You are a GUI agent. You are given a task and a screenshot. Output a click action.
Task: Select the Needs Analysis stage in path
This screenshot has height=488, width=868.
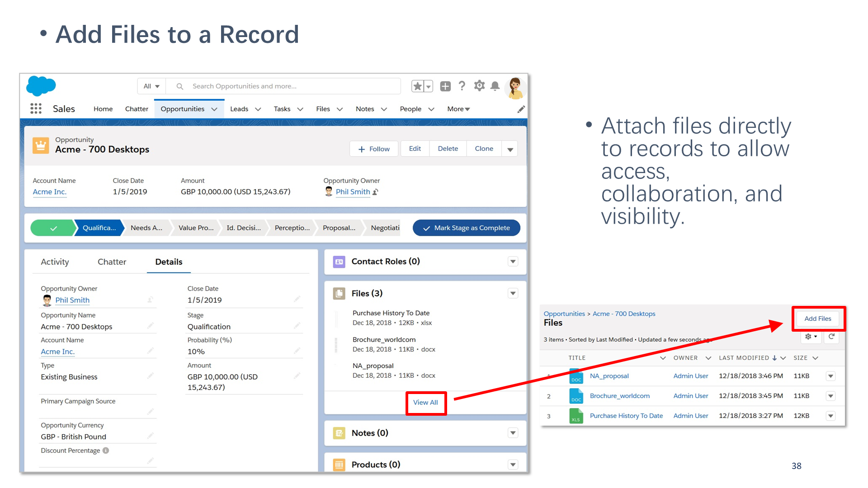(x=146, y=228)
